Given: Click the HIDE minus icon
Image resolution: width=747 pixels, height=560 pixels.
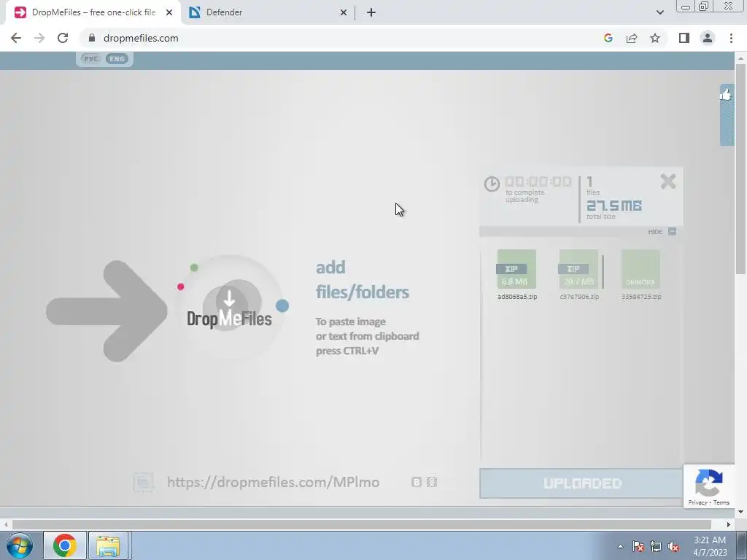Looking at the screenshot, I should point(672,231).
